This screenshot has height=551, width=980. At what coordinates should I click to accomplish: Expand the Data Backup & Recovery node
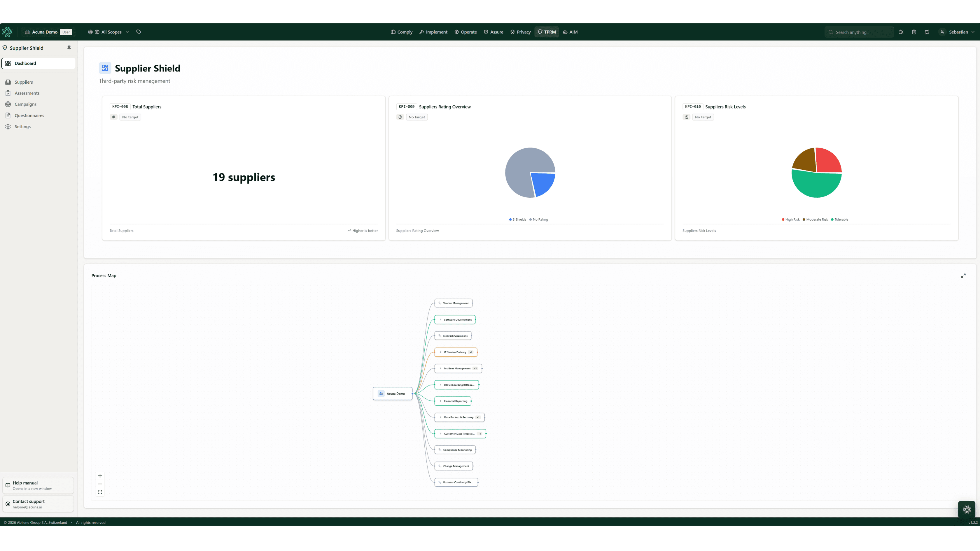coord(440,417)
